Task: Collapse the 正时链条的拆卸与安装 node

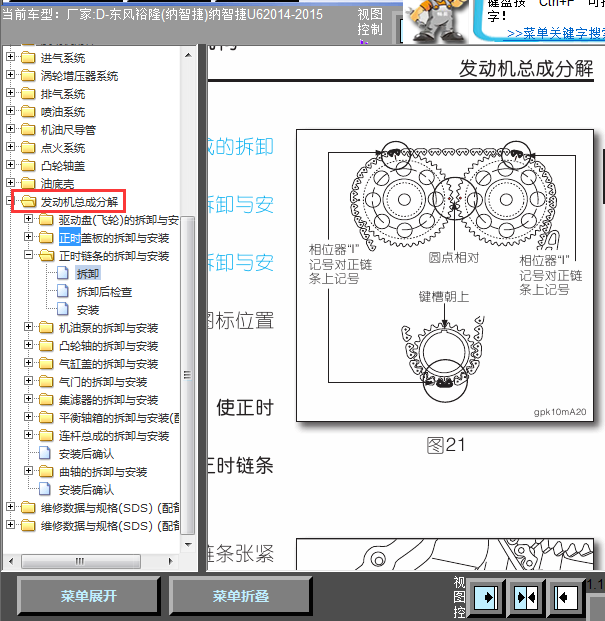Action: point(29,255)
